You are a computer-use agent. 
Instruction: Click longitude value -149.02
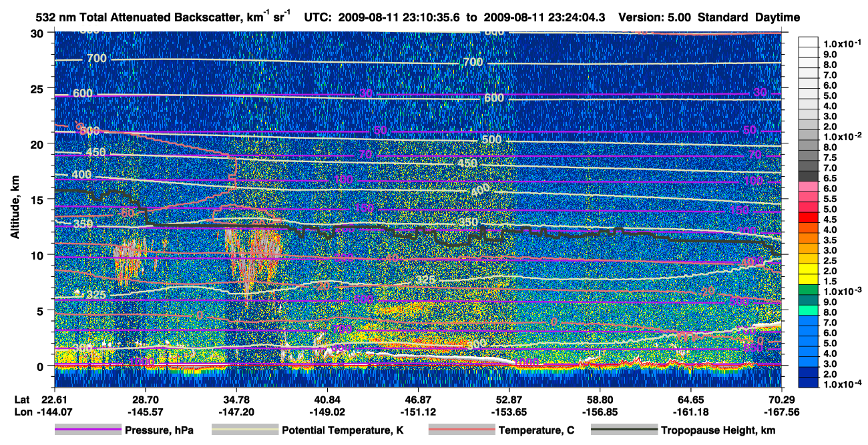coord(327,411)
